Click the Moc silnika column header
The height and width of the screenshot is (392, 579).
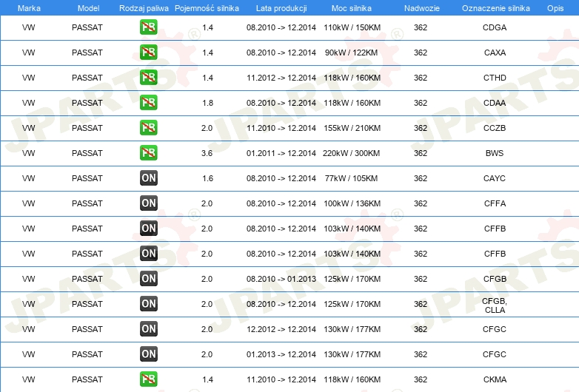coord(352,7)
